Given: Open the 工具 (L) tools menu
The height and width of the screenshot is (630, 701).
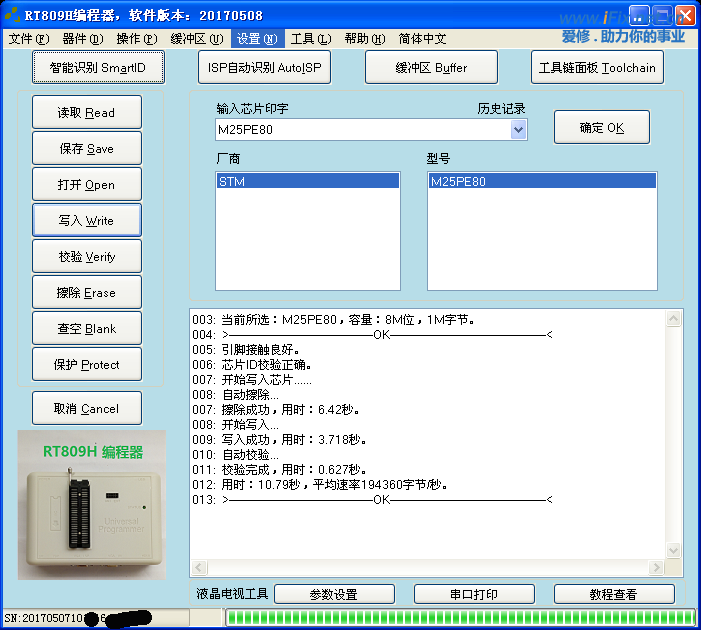Looking at the screenshot, I should pyautogui.click(x=310, y=39).
